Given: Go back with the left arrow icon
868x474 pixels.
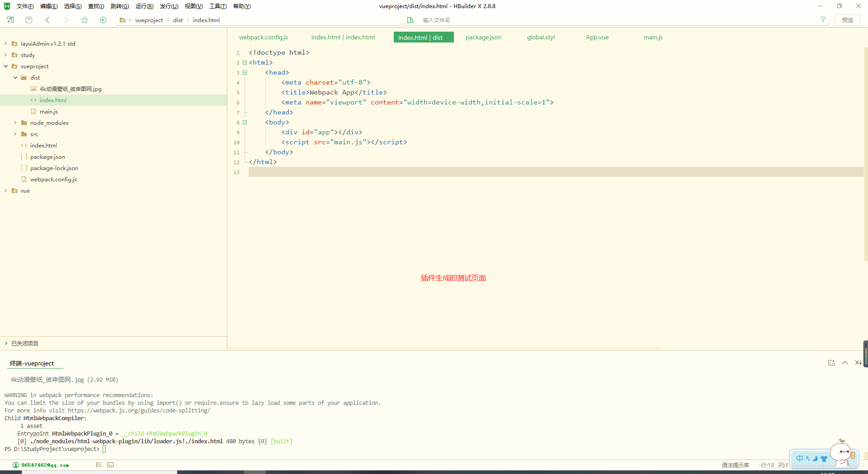Looking at the screenshot, I should pyautogui.click(x=47, y=20).
